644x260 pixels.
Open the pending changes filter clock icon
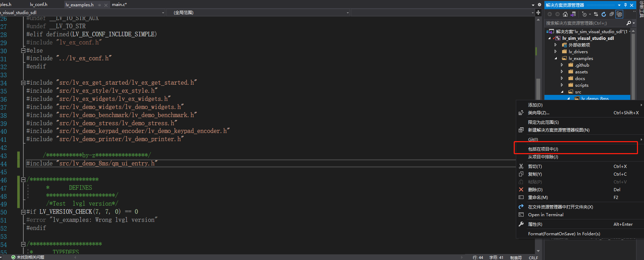pyautogui.click(x=584, y=14)
